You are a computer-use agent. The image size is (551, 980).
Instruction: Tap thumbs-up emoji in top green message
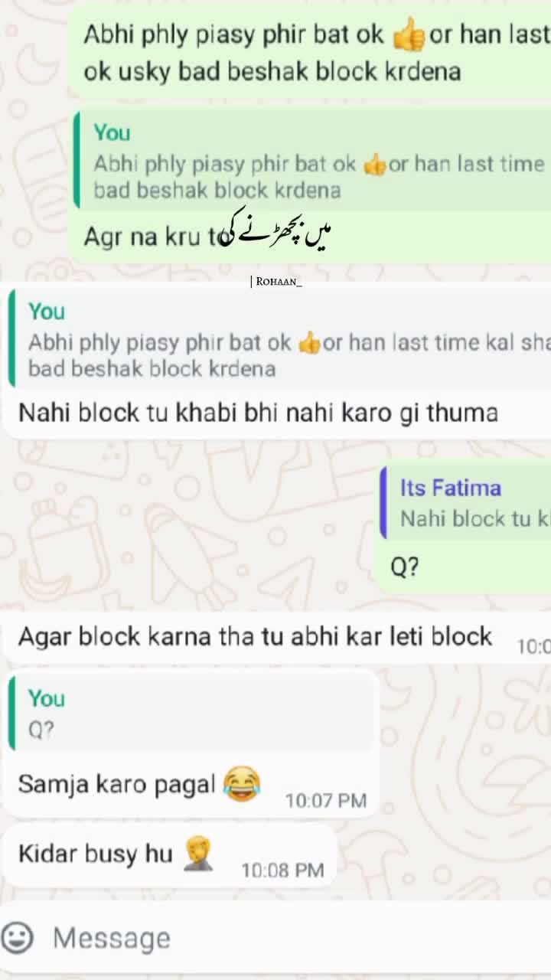click(x=409, y=35)
